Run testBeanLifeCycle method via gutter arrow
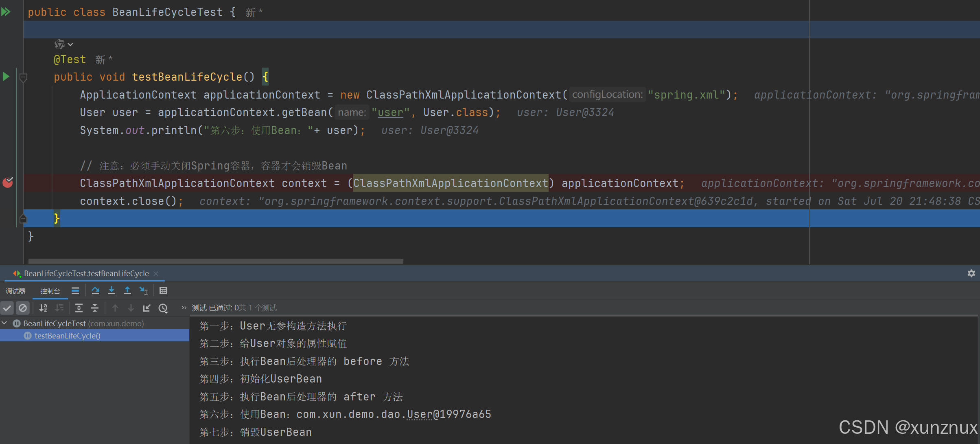Screen dimensions: 980x444 pyautogui.click(x=6, y=77)
